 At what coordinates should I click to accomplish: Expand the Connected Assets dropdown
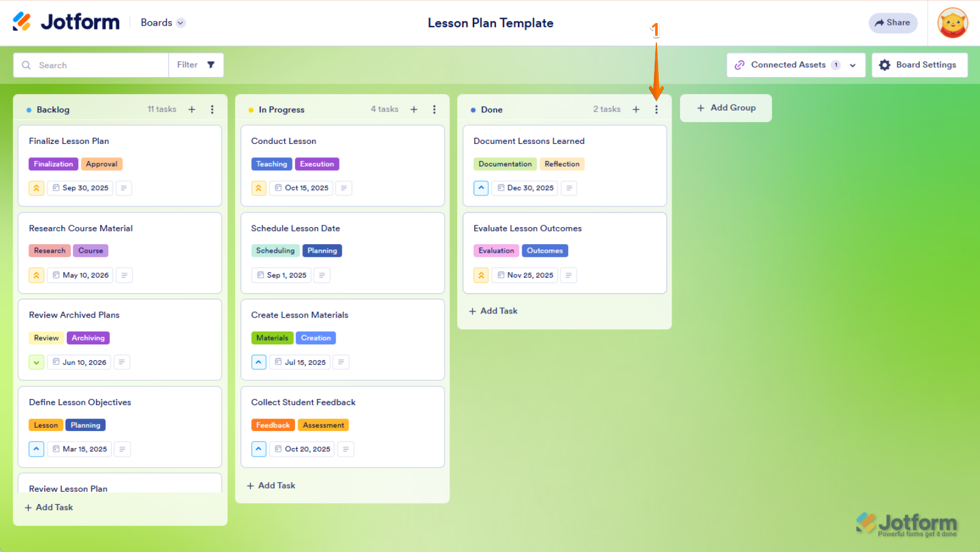(852, 65)
